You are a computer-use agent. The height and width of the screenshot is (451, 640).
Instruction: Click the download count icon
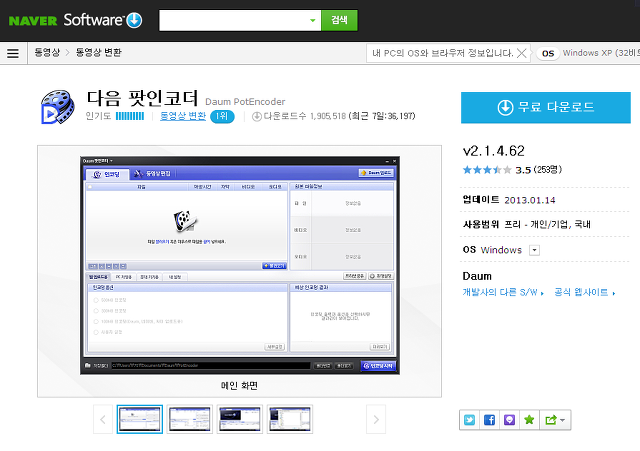tap(257, 117)
